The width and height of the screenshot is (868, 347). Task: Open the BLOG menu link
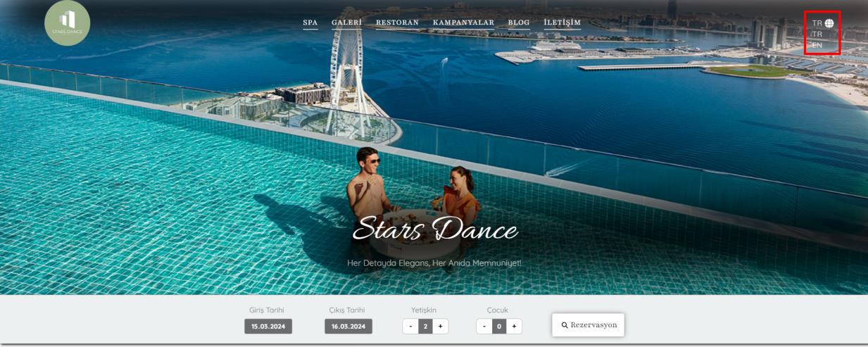[519, 23]
